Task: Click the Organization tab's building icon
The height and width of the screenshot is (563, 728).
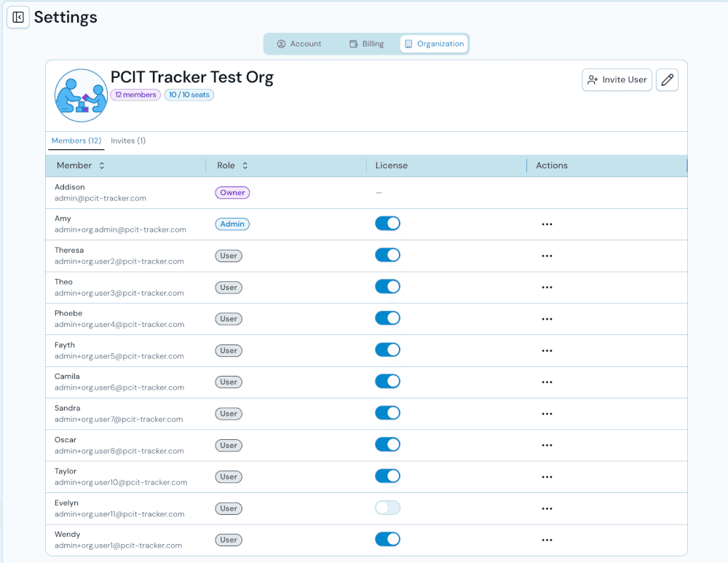Action: point(409,44)
